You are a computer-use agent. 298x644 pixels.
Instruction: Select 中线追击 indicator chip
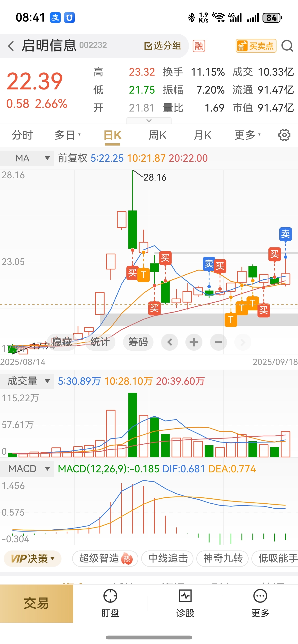[x=168, y=559]
